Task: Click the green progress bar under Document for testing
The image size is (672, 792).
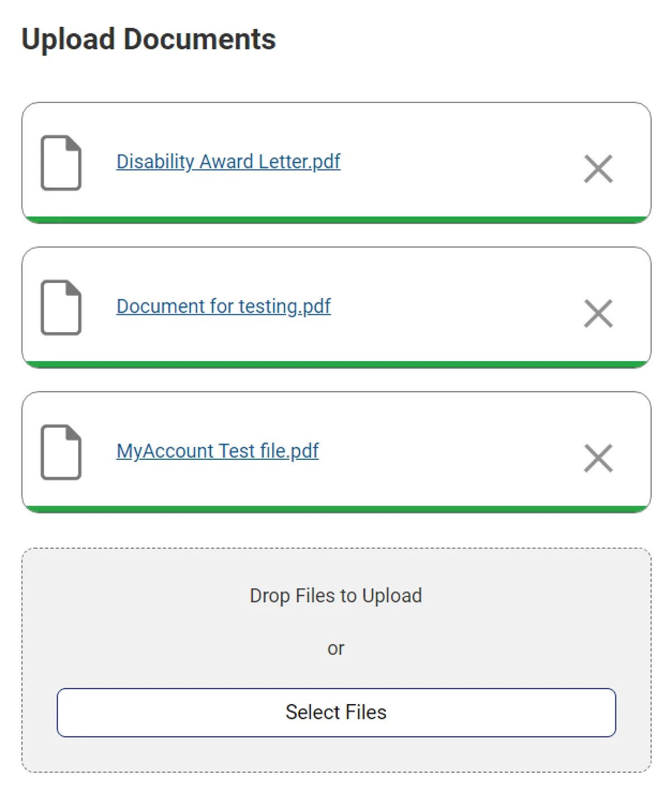Action: pyautogui.click(x=336, y=364)
